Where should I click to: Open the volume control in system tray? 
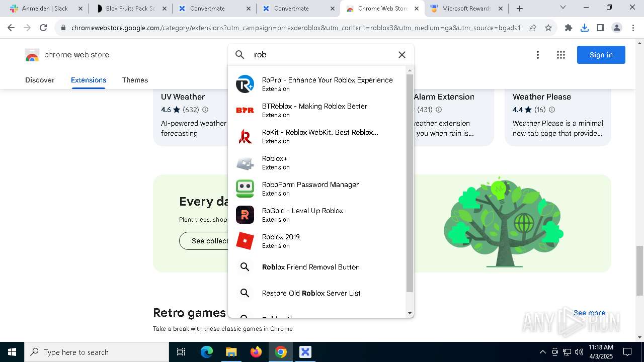(x=579, y=352)
